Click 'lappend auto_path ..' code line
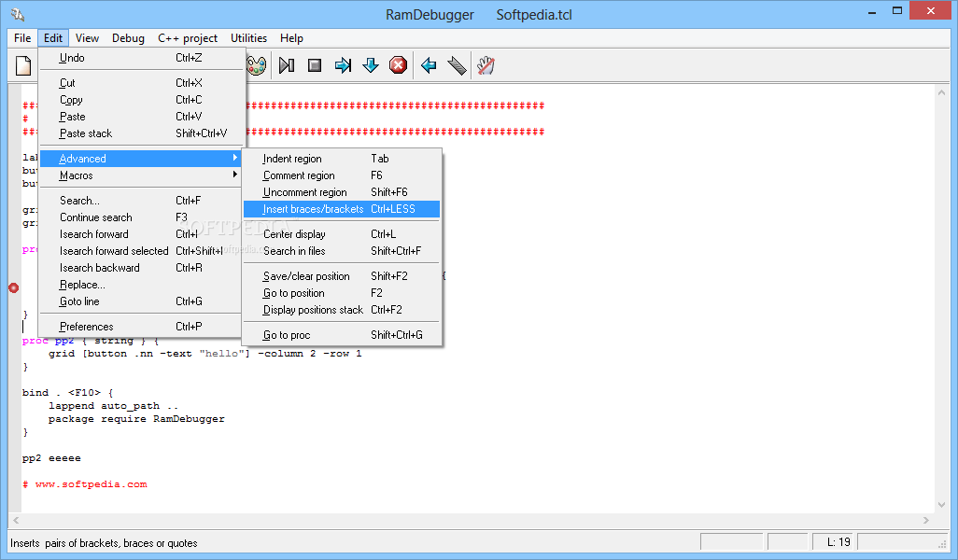 tap(113, 406)
